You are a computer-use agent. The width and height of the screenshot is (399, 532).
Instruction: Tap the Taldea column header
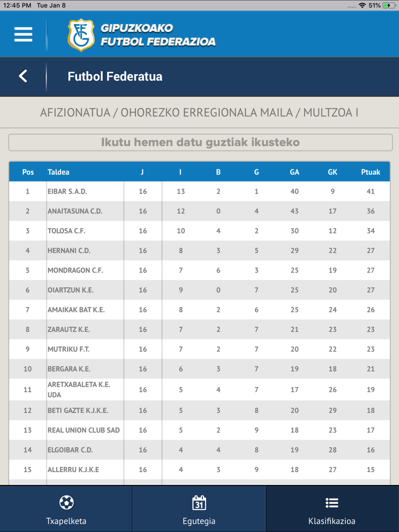[x=58, y=172]
